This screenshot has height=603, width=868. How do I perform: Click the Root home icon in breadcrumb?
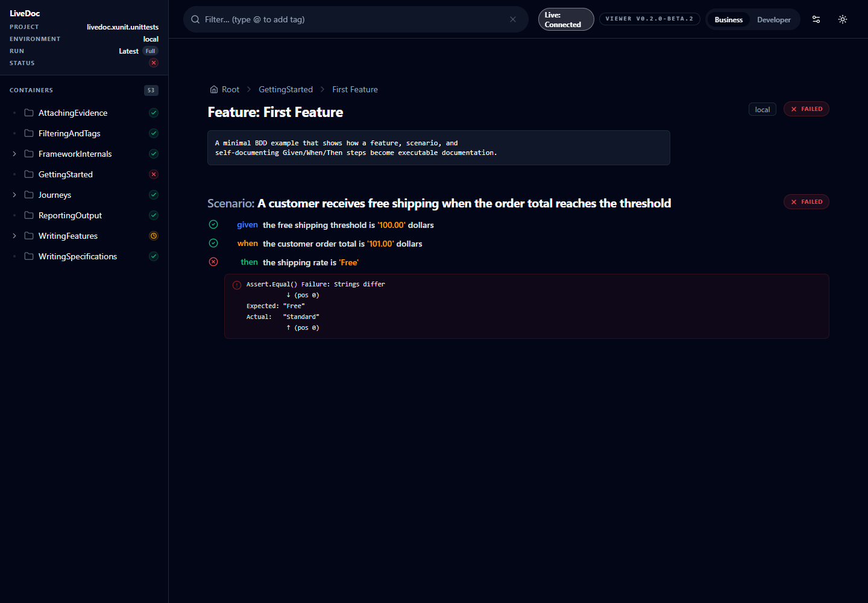[x=214, y=89]
